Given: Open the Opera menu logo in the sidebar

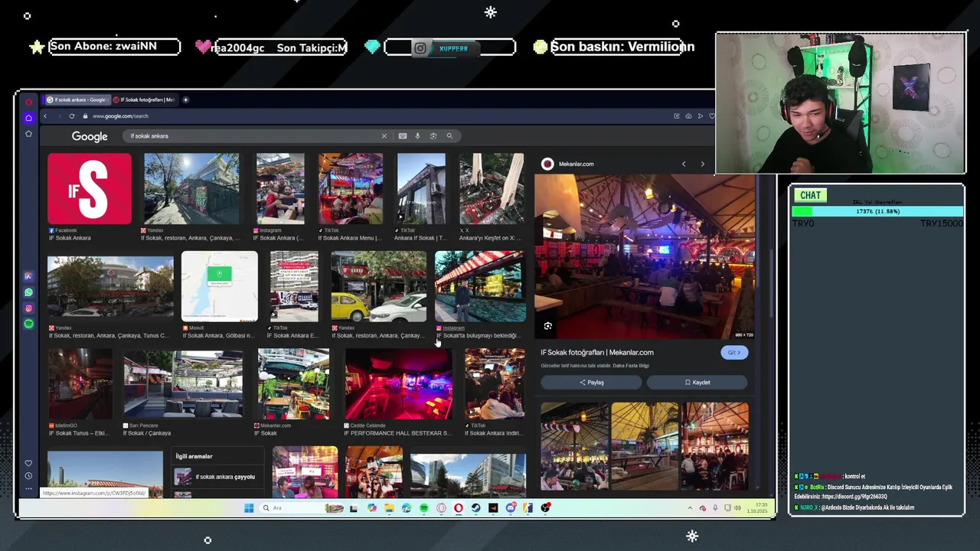Looking at the screenshot, I should [28, 102].
